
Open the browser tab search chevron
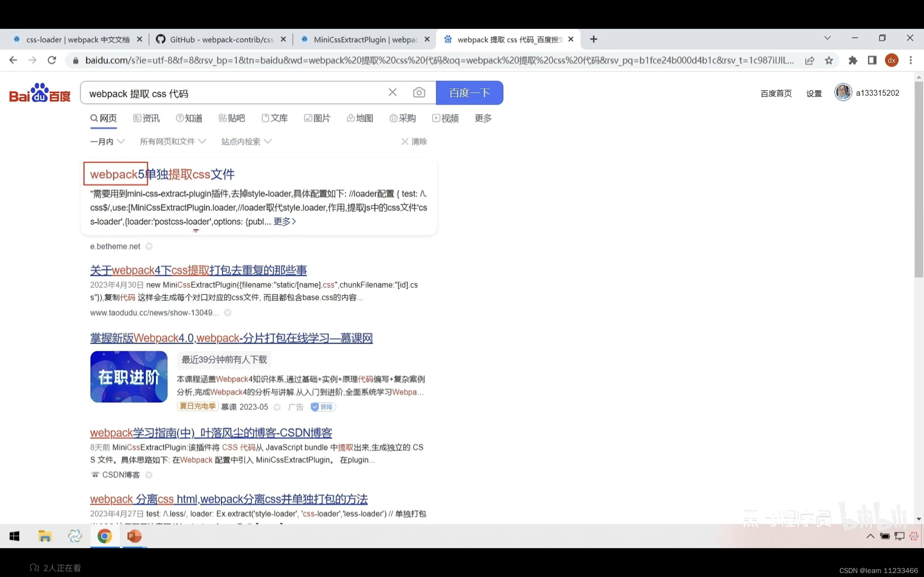[x=827, y=38]
